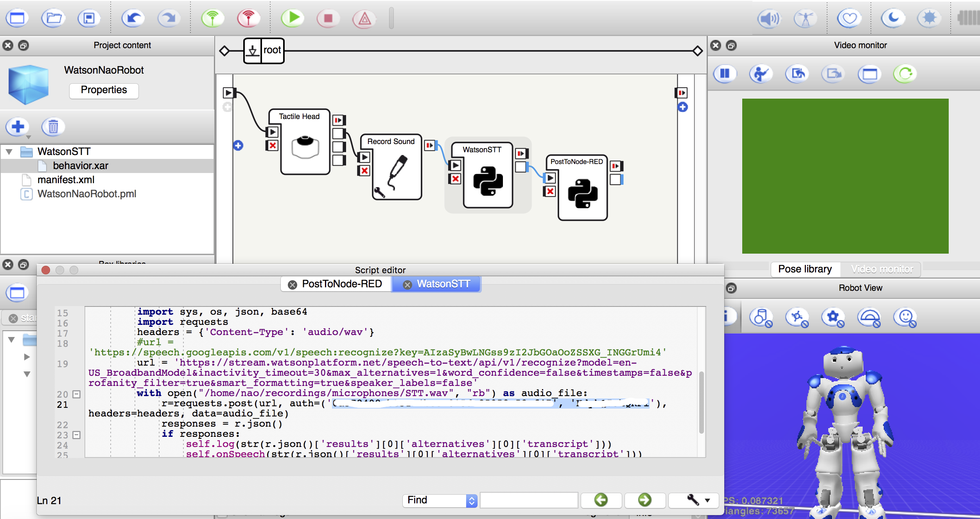Click the green Connect to robot icon
This screenshot has height=519, width=980.
[212, 18]
